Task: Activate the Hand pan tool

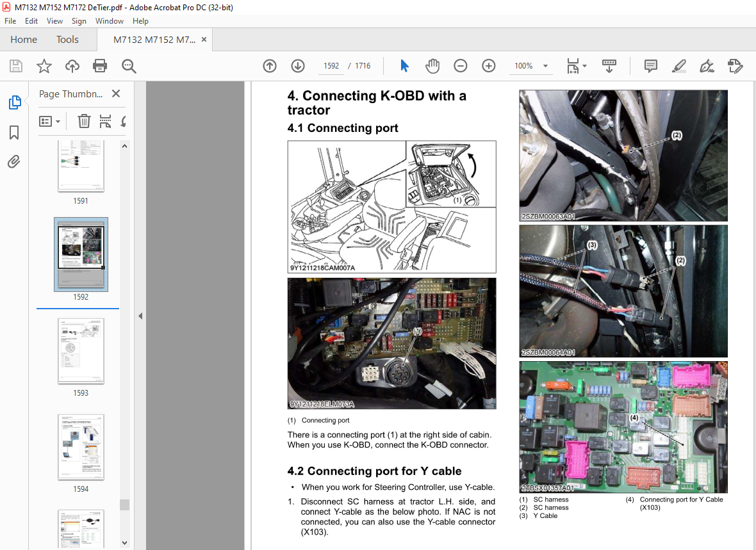Action: click(x=432, y=66)
